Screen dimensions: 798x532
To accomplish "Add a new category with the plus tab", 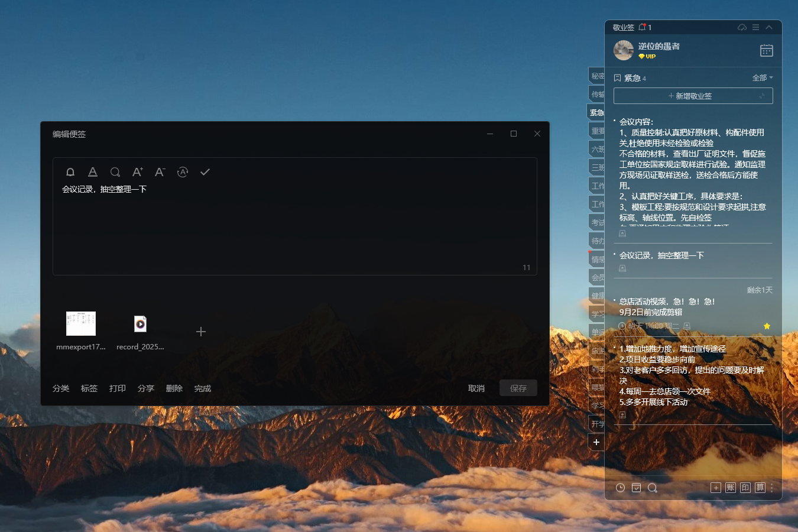I will (596, 442).
